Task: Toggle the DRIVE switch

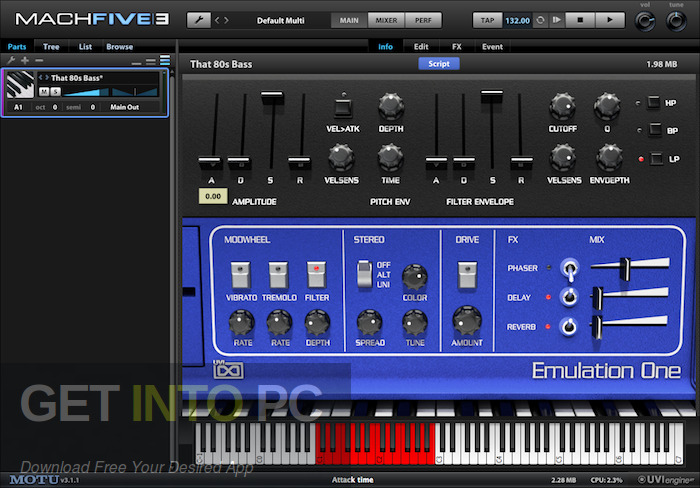Action: pyautogui.click(x=467, y=275)
